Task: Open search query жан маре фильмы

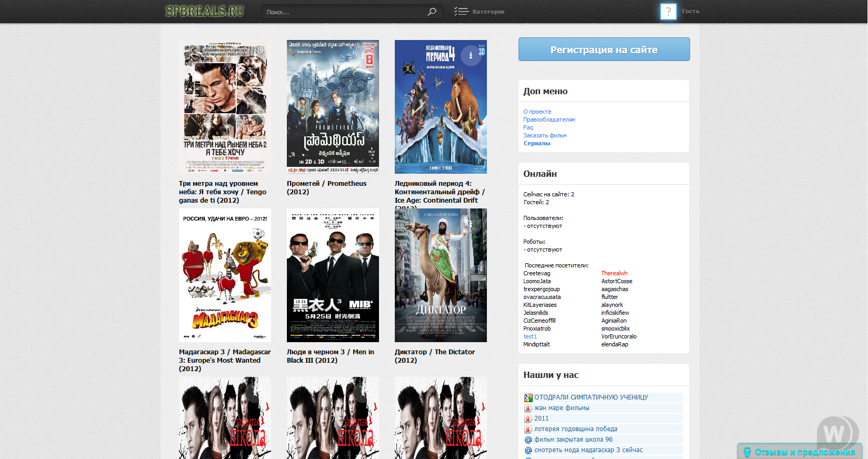Action: click(562, 408)
